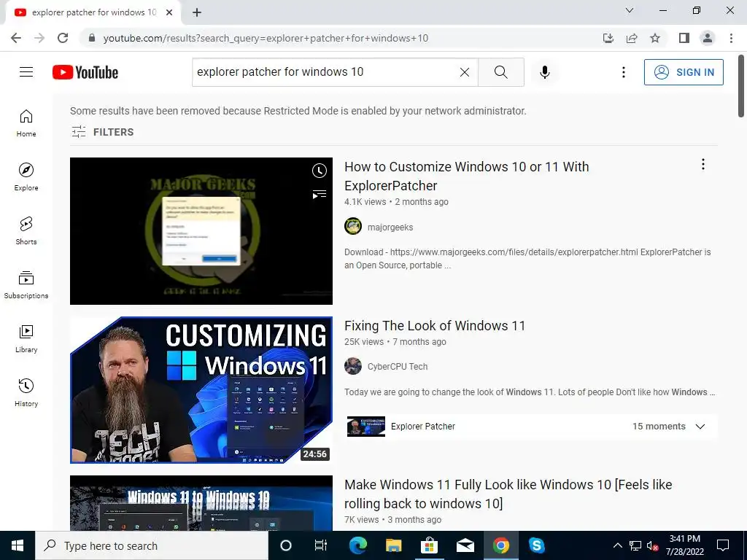
Task: Visit CyberCPU Tech channel name link
Action: coord(398,366)
